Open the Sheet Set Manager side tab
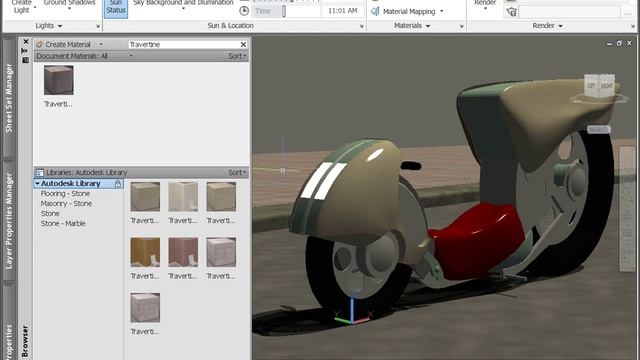 [9, 98]
